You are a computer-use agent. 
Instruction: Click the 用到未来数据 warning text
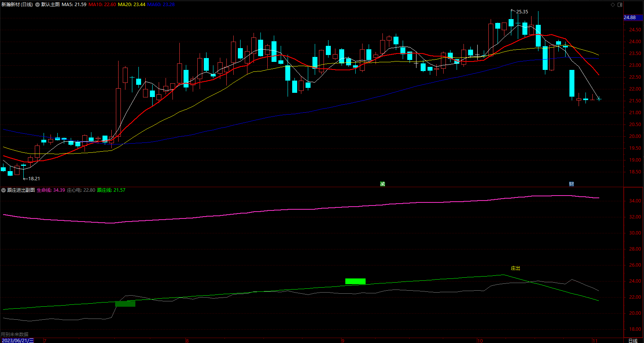(x=15, y=335)
